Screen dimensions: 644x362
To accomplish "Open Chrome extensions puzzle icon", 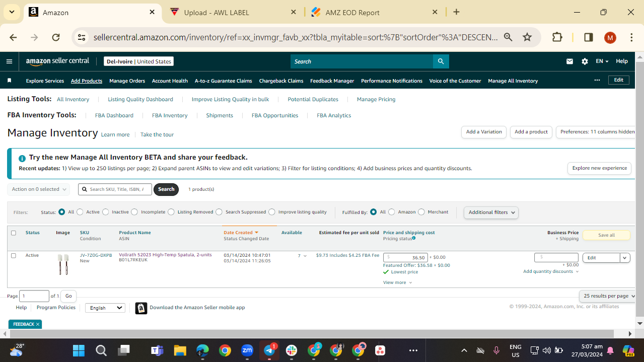I will 557,37.
